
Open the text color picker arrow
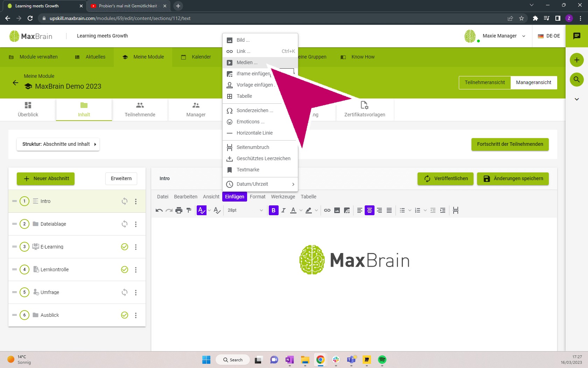pyautogui.click(x=301, y=210)
